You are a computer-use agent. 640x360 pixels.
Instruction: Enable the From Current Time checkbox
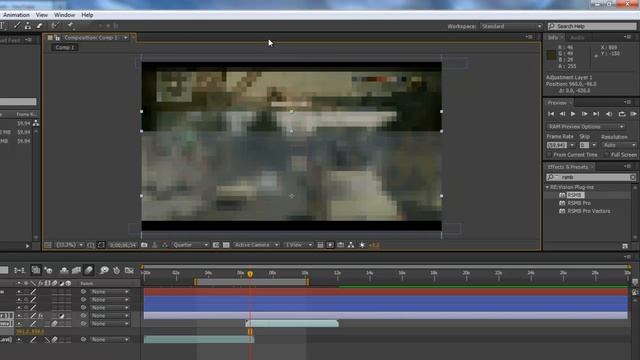click(549, 155)
